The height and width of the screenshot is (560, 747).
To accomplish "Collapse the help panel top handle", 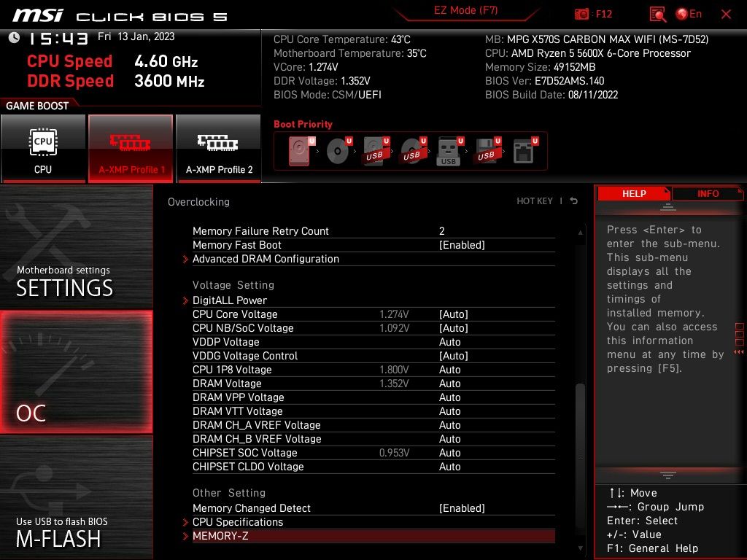I will 668,207.
